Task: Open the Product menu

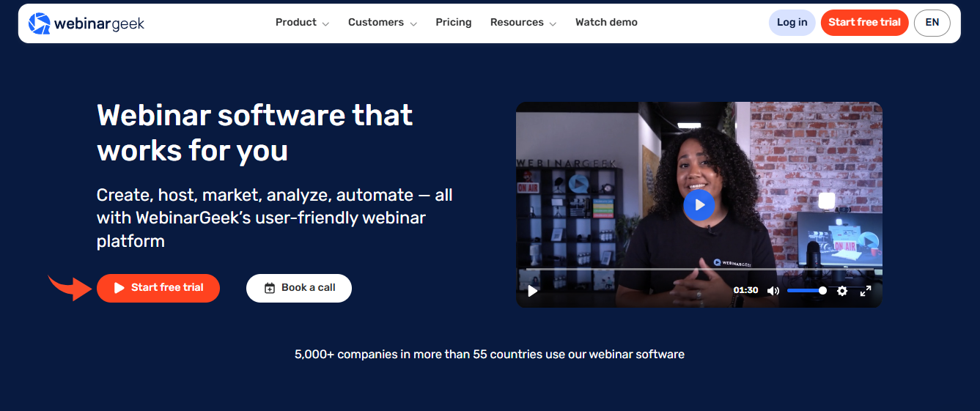Action: pos(302,23)
